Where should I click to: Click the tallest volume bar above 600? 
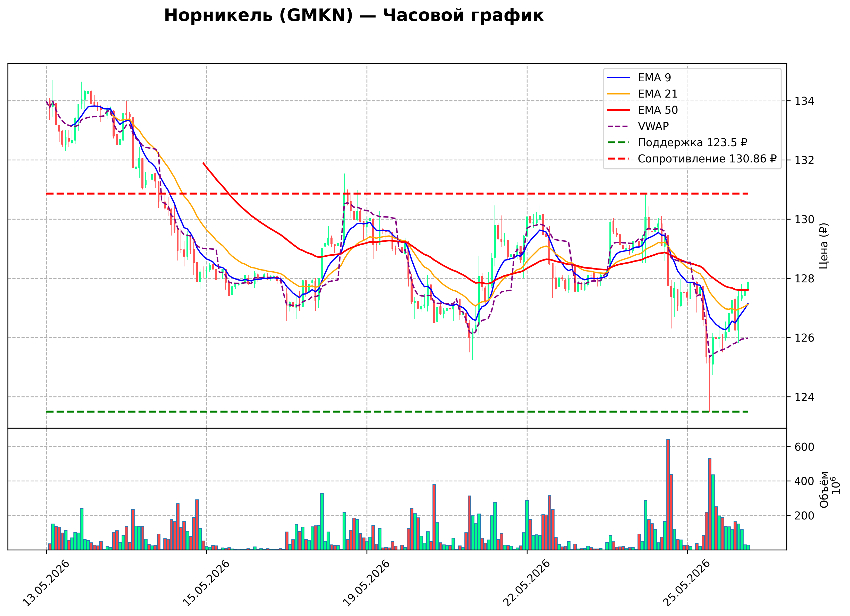click(x=668, y=494)
